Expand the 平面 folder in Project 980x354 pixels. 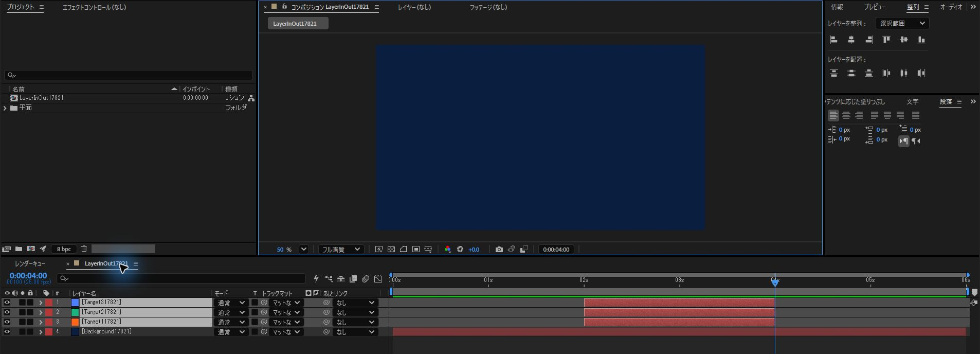point(5,108)
